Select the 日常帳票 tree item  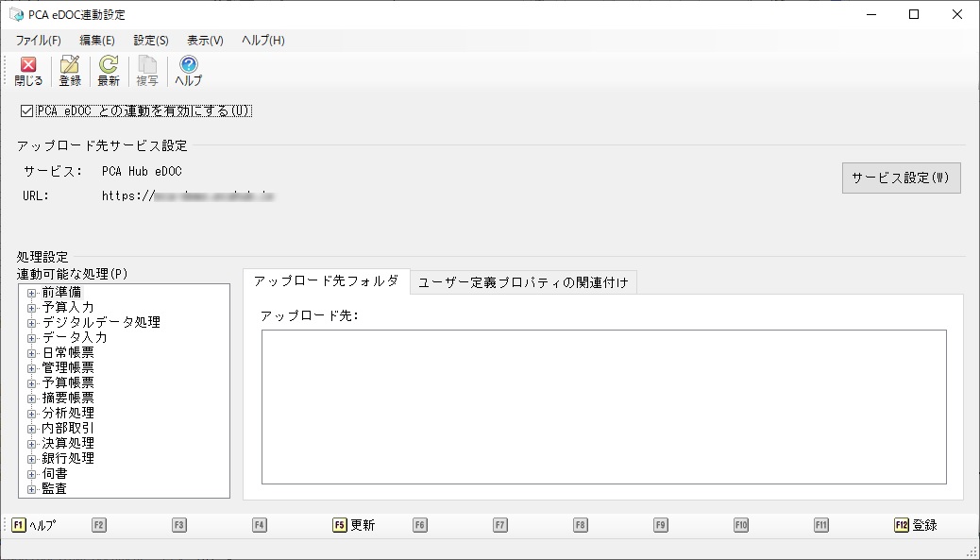click(x=68, y=353)
